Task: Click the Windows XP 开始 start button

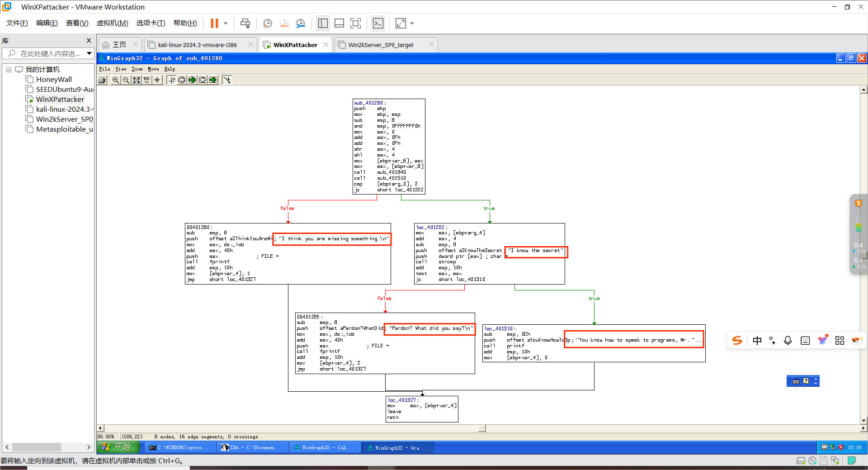Action: coord(117,447)
